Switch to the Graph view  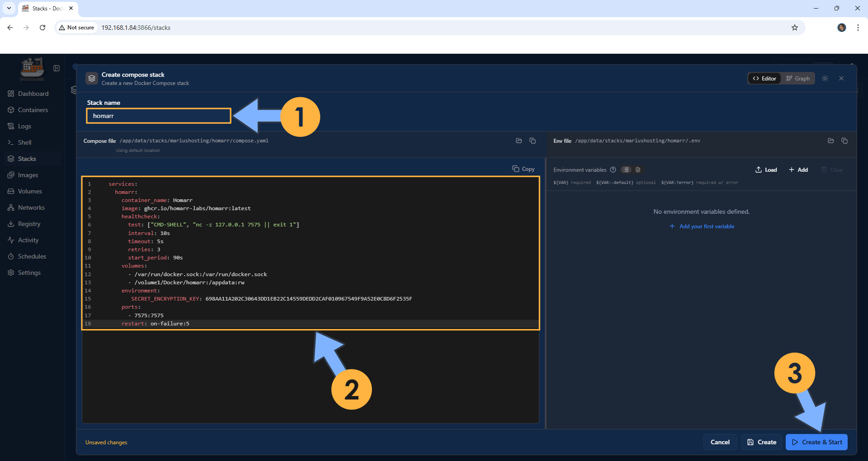pos(798,79)
